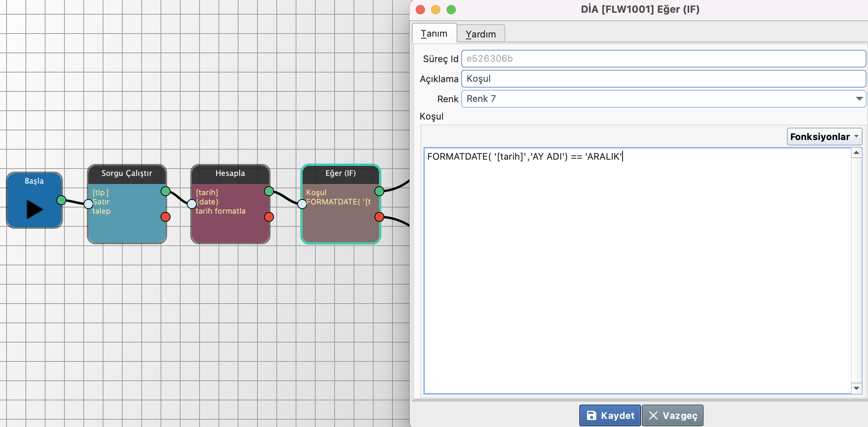The image size is (868, 427).
Task: Click green output port of Hesapla node
Action: (269, 191)
